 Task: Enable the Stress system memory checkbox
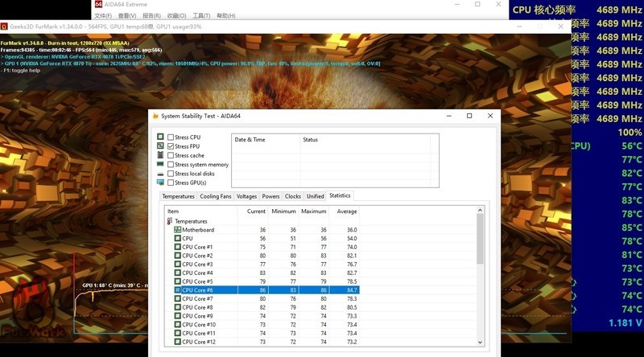coord(171,165)
